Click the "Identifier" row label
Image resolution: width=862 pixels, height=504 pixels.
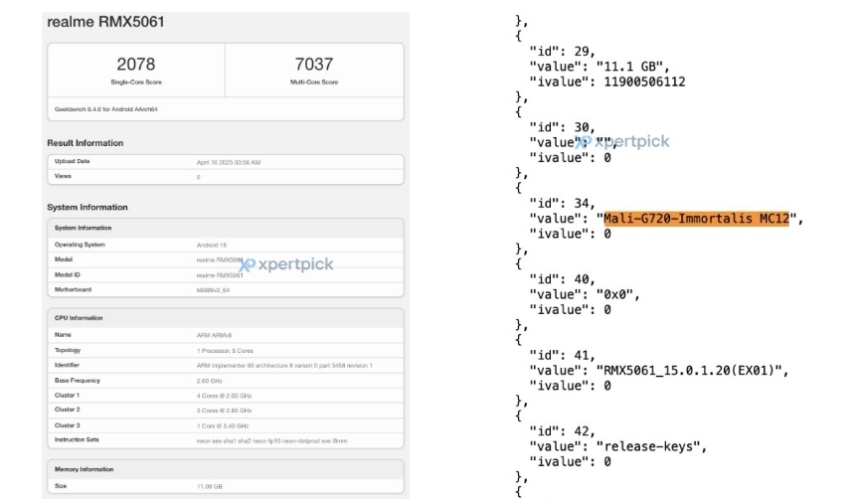[x=67, y=365]
